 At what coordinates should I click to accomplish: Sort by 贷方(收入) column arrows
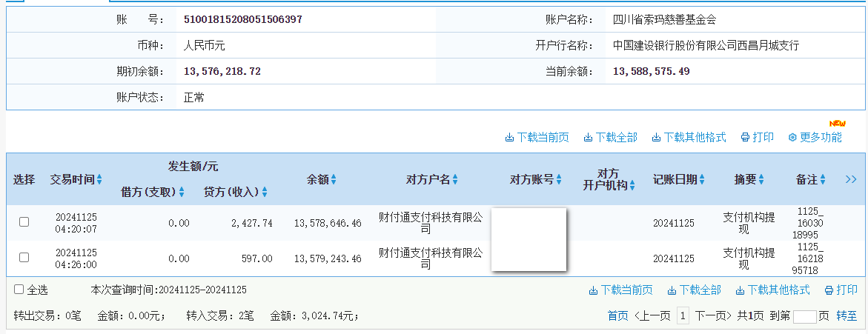click(265, 193)
